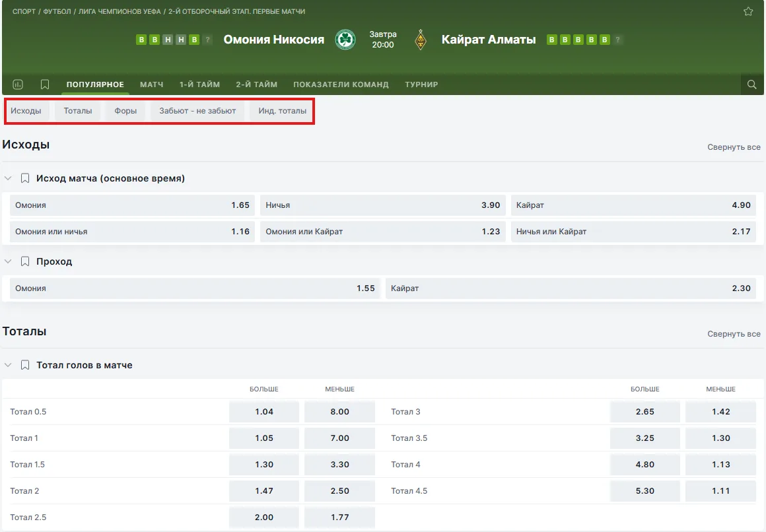Select Тотал 2.5 больше 2.00
766x532 pixels.
[x=263, y=517]
